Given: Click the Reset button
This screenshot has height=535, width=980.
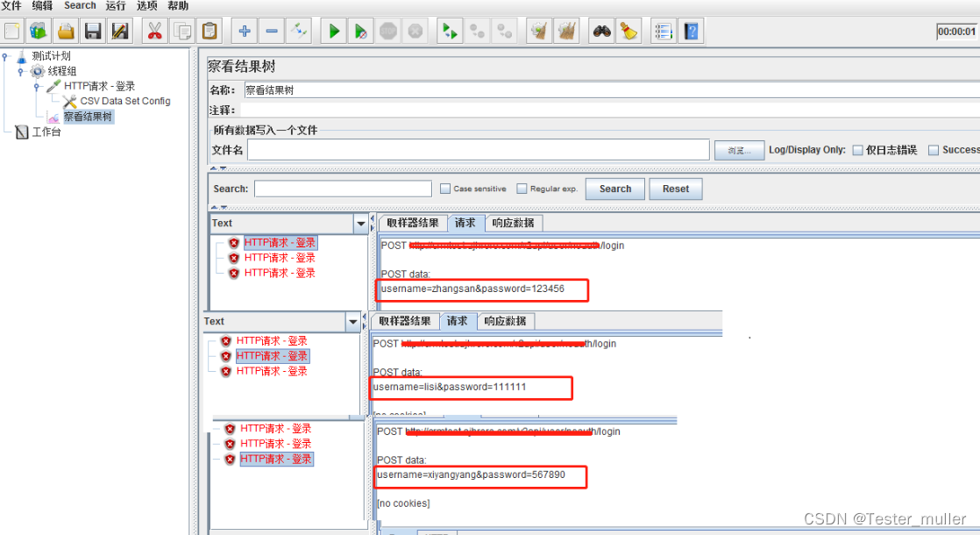Looking at the screenshot, I should coord(676,189).
